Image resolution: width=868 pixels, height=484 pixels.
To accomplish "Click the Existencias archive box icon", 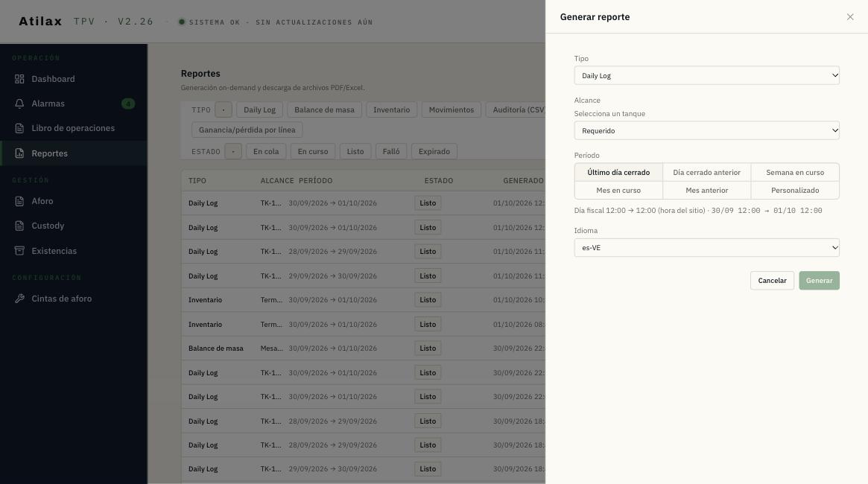I will click(19, 251).
